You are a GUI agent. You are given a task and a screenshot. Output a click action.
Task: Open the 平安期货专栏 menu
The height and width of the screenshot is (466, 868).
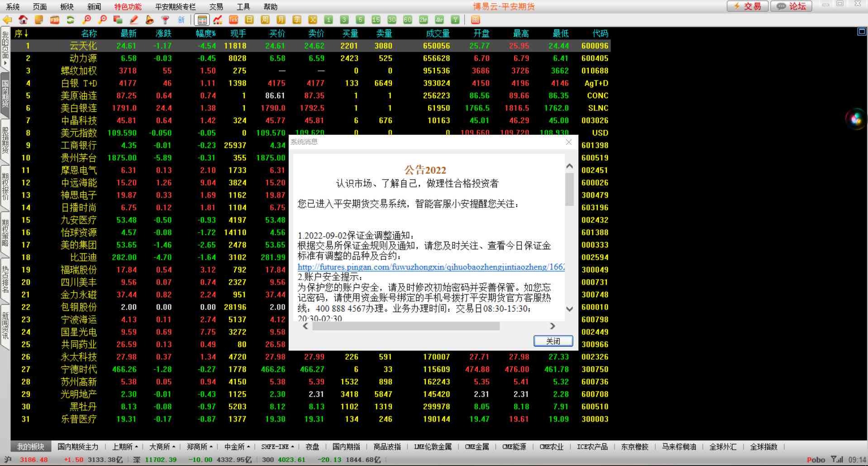pyautogui.click(x=176, y=7)
